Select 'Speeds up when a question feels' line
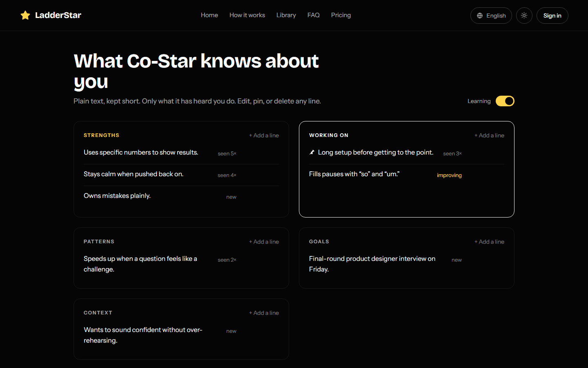588x368 pixels. pos(140,264)
